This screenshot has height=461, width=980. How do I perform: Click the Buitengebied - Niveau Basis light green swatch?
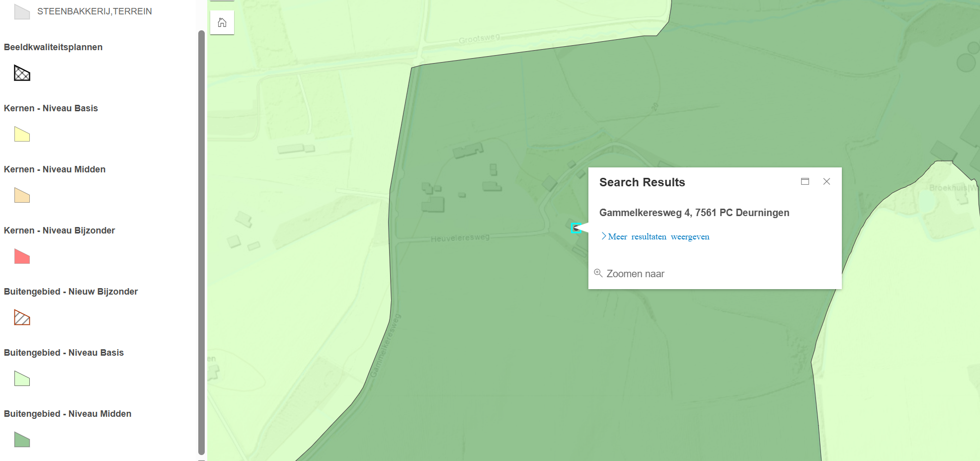click(22, 379)
